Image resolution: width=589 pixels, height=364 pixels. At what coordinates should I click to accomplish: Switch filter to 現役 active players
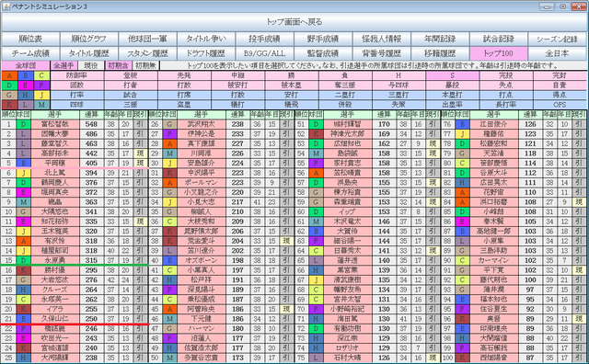(x=91, y=65)
